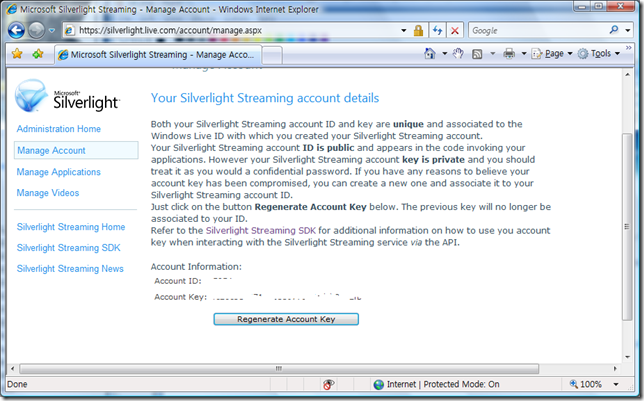Click the Add to Favorites star-plus icon
The width and height of the screenshot is (644, 401).
click(x=38, y=53)
